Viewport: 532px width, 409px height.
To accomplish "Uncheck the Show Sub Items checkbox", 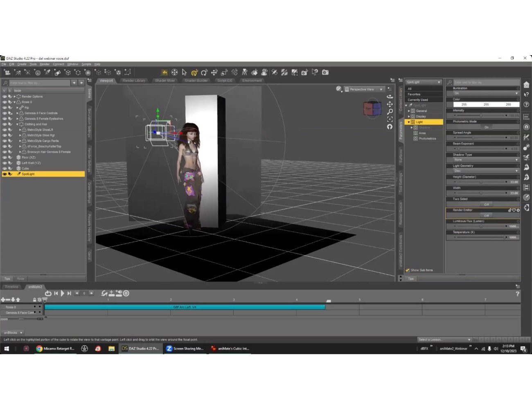I will point(408,270).
